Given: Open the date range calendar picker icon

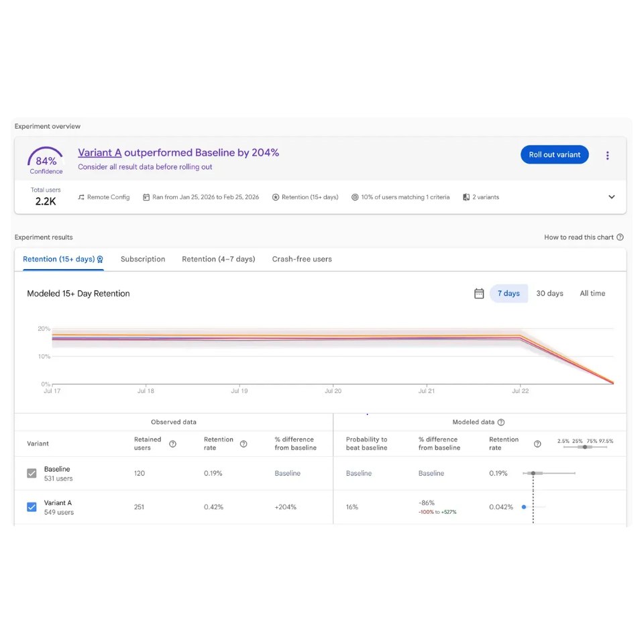Looking at the screenshot, I should 479,293.
